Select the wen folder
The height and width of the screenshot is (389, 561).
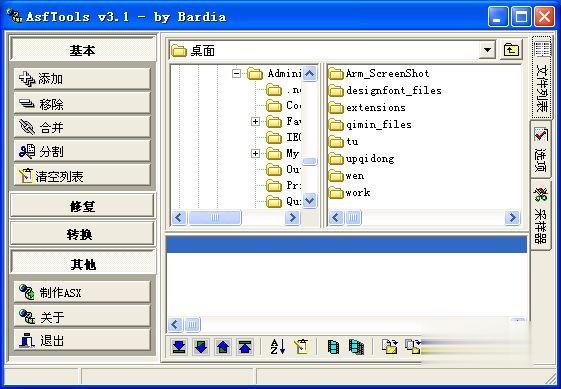click(x=346, y=176)
